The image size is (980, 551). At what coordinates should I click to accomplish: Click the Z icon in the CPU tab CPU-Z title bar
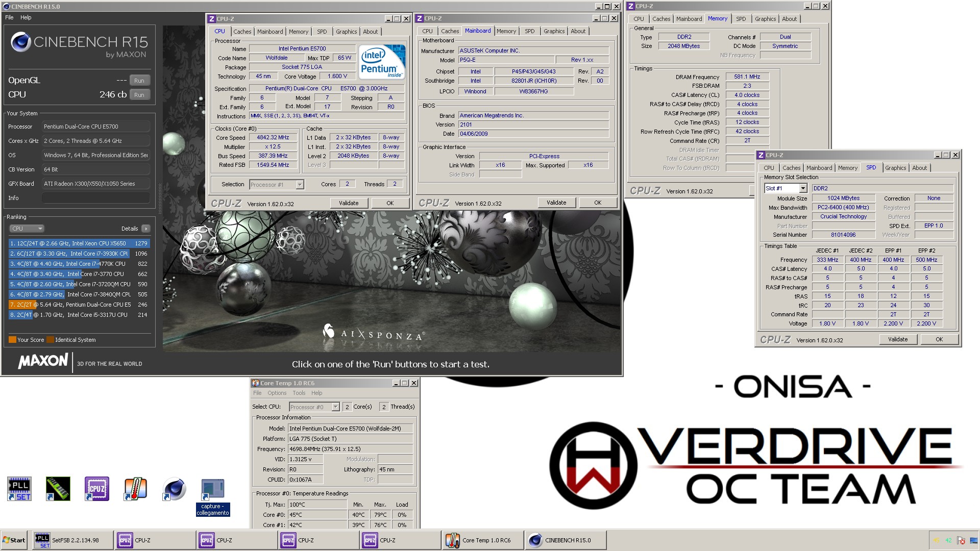click(211, 19)
